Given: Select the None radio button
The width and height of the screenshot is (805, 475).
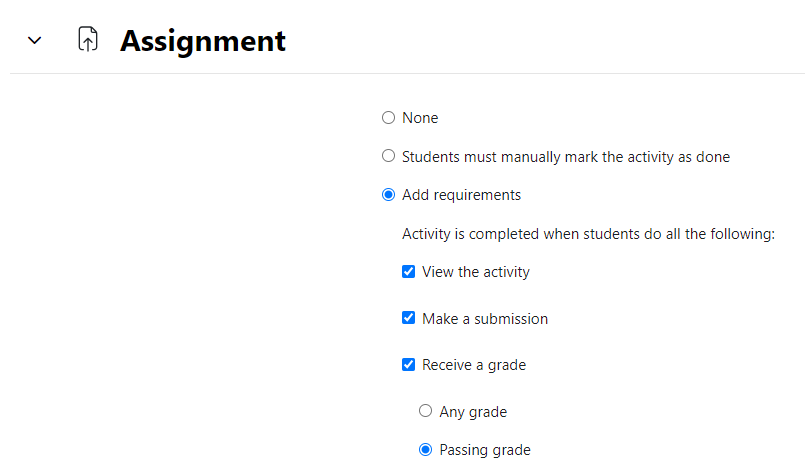Looking at the screenshot, I should click(x=389, y=118).
